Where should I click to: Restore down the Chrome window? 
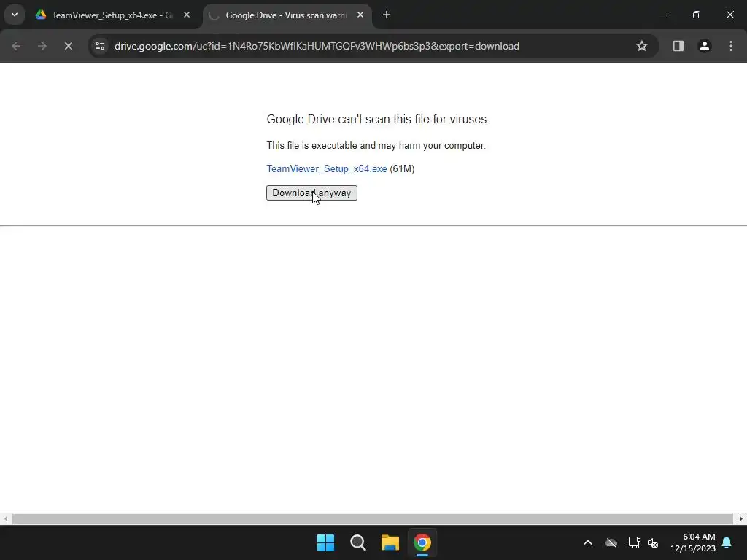697,15
